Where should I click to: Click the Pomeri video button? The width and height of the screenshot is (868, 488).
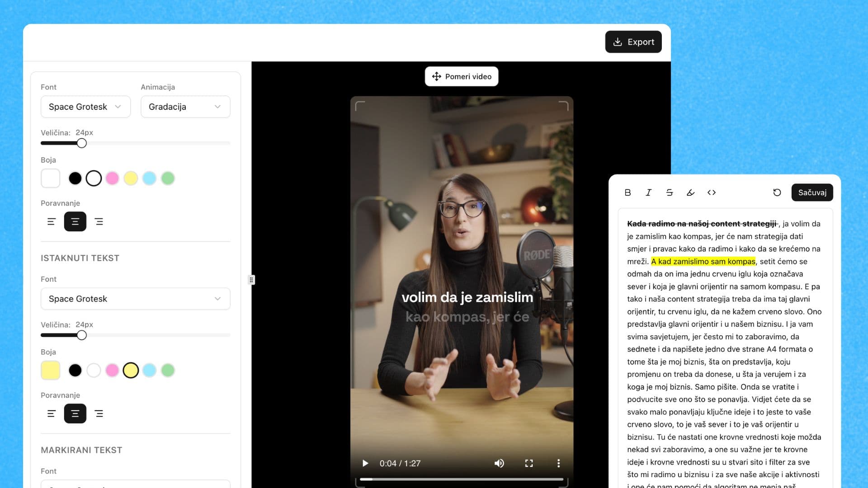pyautogui.click(x=462, y=76)
